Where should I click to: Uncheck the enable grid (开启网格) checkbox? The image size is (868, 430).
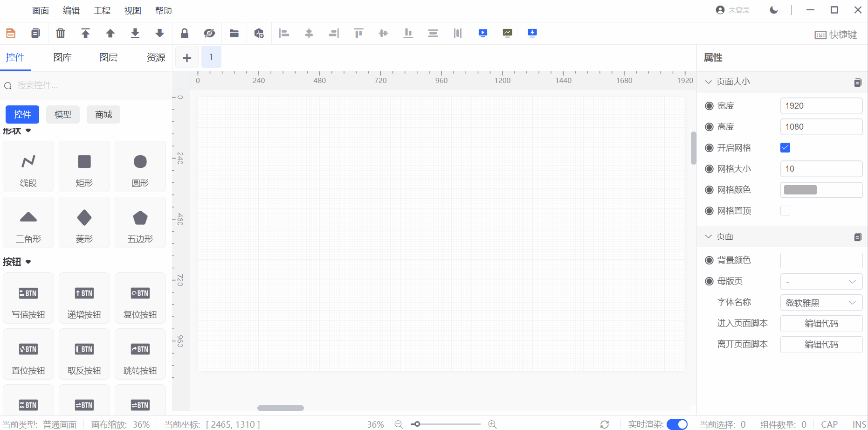785,148
